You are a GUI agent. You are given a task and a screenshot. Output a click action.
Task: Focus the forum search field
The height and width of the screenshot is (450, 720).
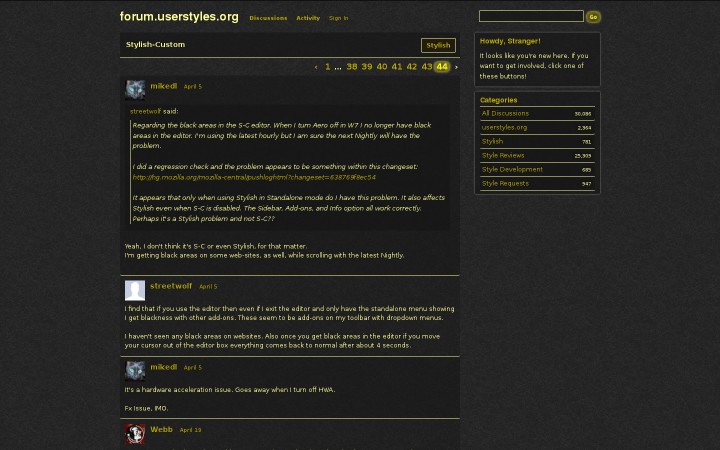coord(531,17)
